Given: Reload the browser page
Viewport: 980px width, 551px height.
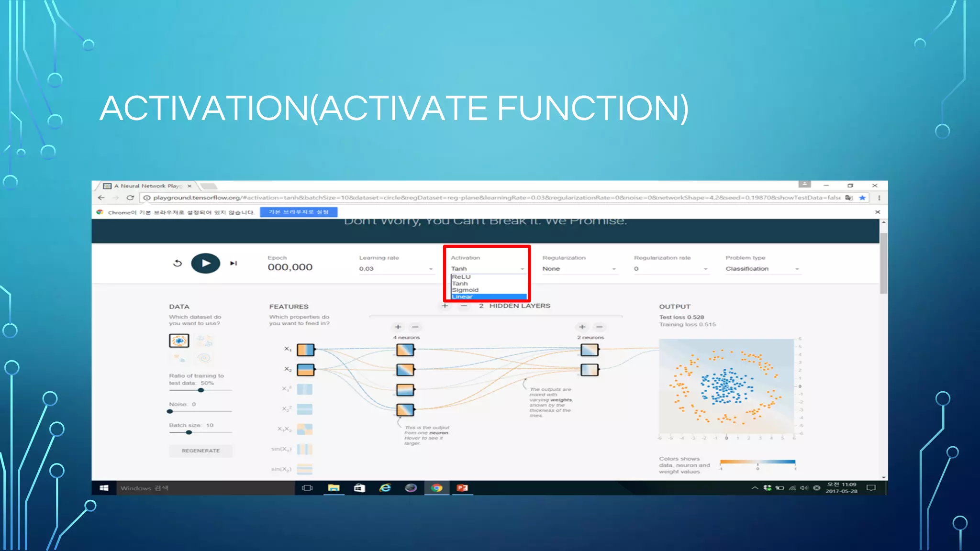Looking at the screenshot, I should coord(130,198).
